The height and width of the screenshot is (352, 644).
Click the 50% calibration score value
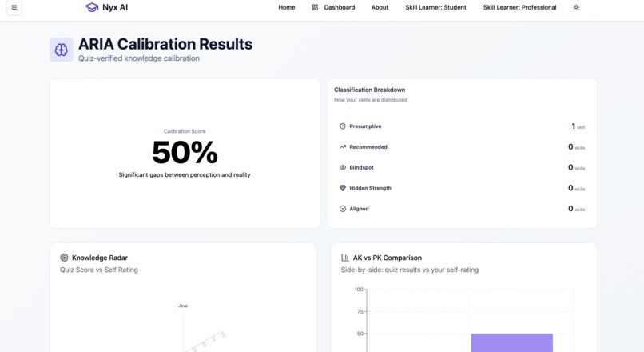[x=185, y=153]
